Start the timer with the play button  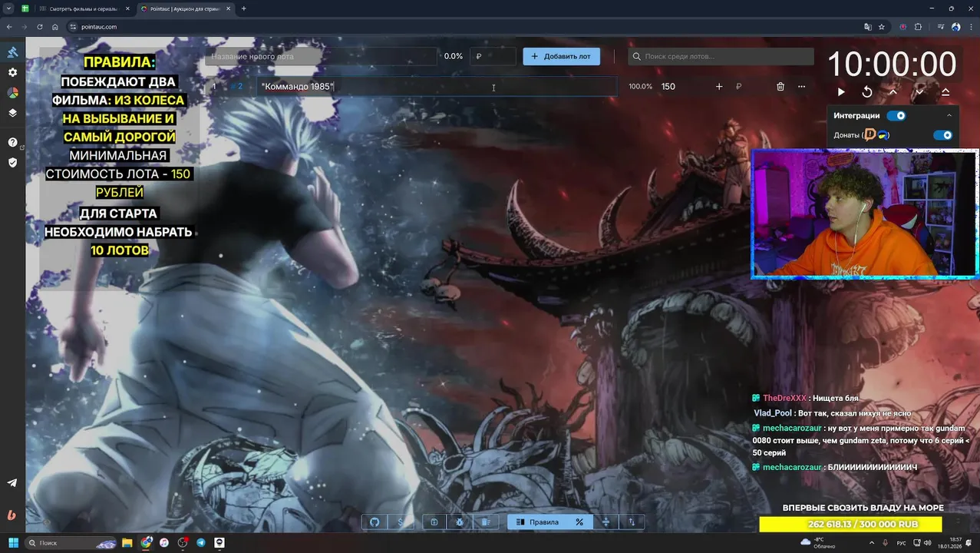pos(841,92)
